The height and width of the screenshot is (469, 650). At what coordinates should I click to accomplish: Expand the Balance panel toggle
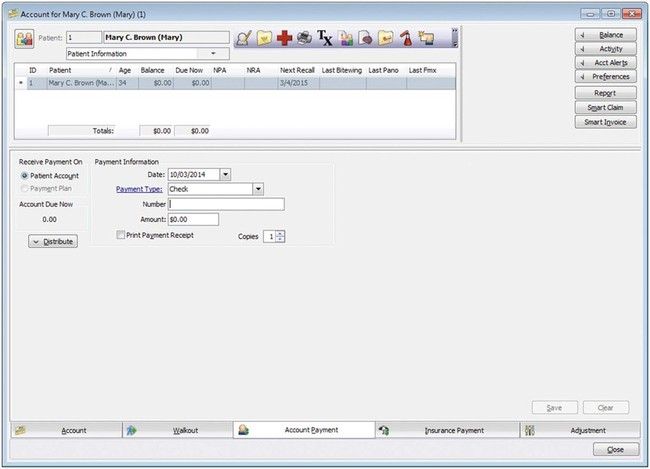pos(606,34)
